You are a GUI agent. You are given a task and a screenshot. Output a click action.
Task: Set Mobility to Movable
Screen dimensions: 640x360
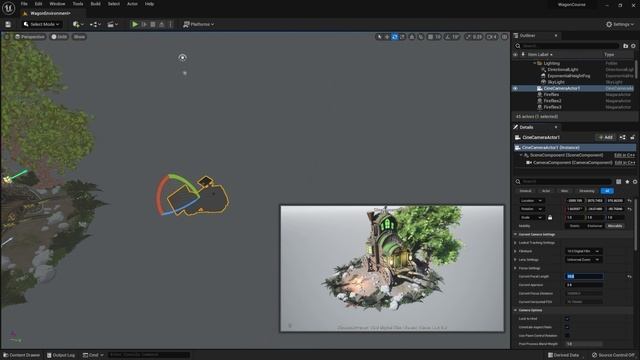(615, 226)
